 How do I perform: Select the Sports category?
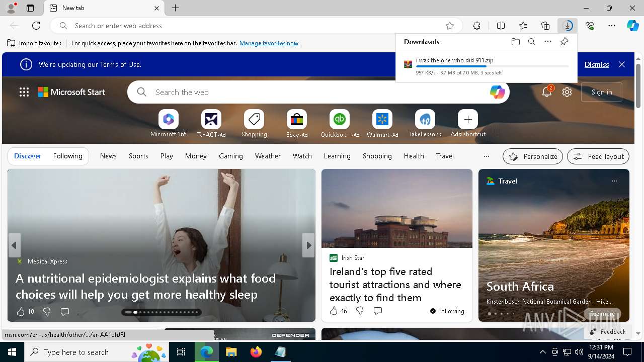point(138,156)
